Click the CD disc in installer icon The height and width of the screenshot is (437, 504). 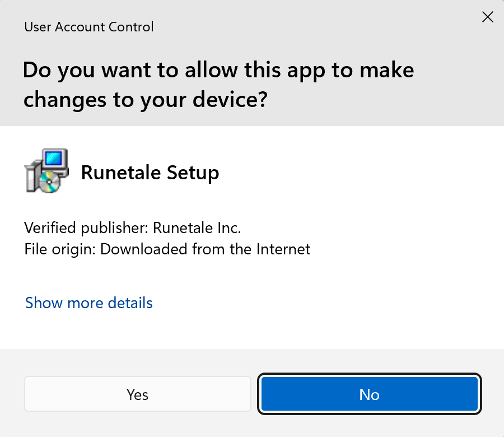(x=49, y=182)
